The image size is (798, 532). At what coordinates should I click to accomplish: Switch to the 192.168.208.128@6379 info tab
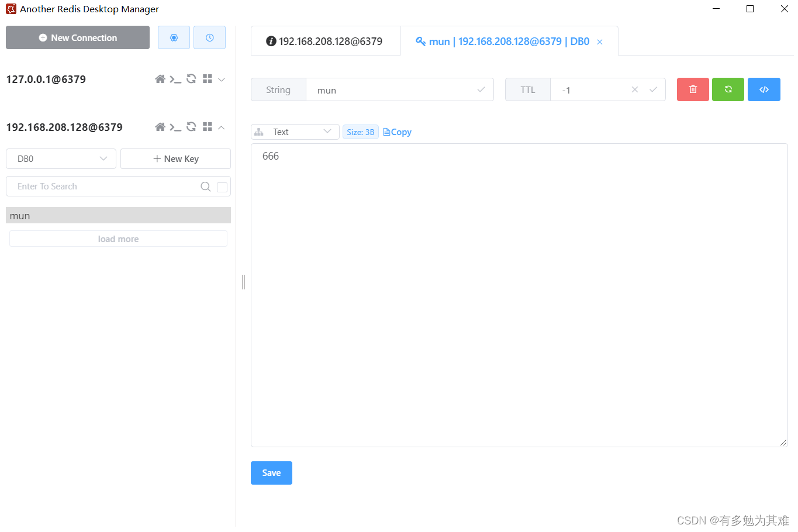click(326, 41)
